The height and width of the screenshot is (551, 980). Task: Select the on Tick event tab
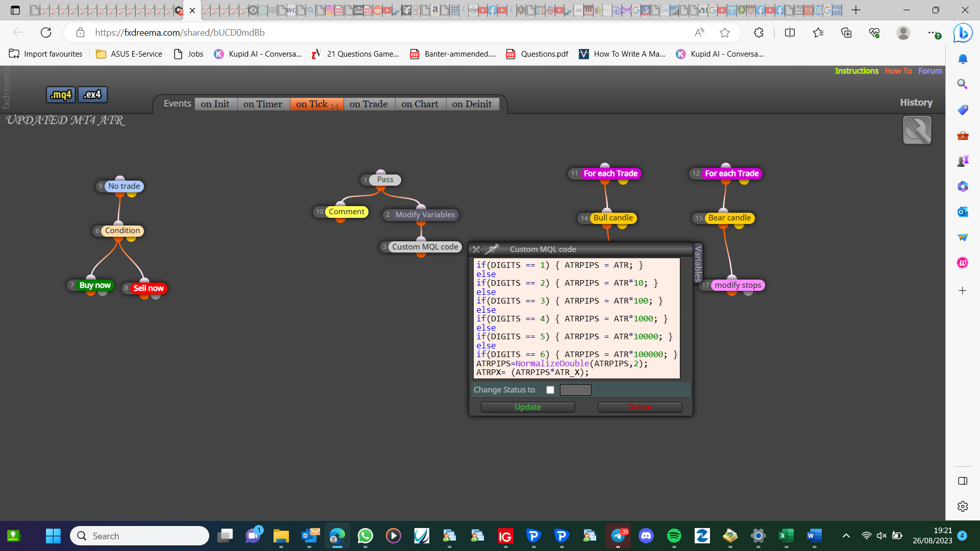tap(316, 104)
